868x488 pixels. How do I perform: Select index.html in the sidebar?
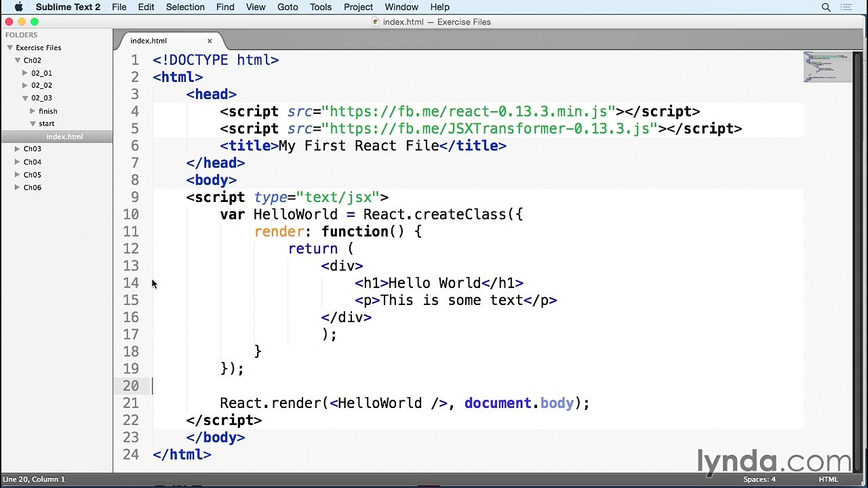pyautogui.click(x=57, y=136)
